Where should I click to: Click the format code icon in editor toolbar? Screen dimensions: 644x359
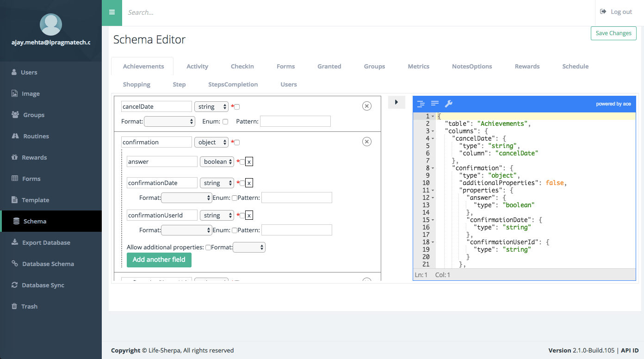[x=421, y=104]
